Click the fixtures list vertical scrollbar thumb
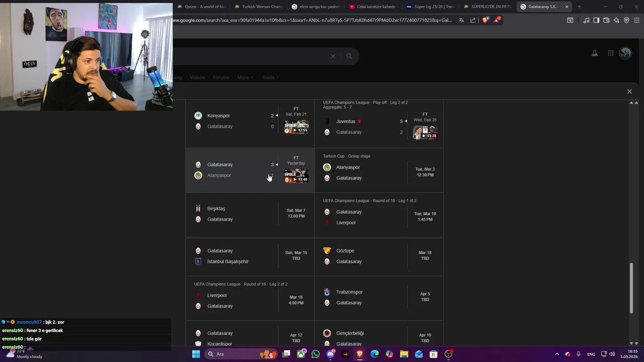 631,288
